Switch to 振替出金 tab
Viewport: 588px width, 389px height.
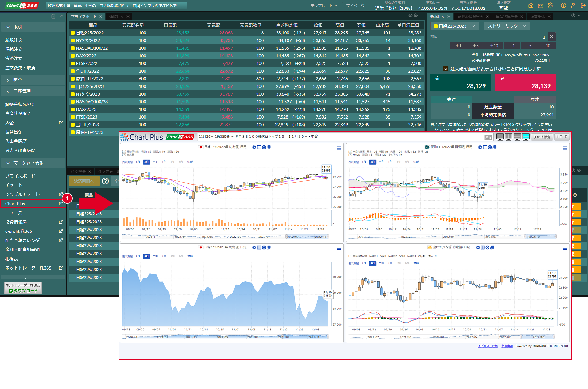(538, 17)
